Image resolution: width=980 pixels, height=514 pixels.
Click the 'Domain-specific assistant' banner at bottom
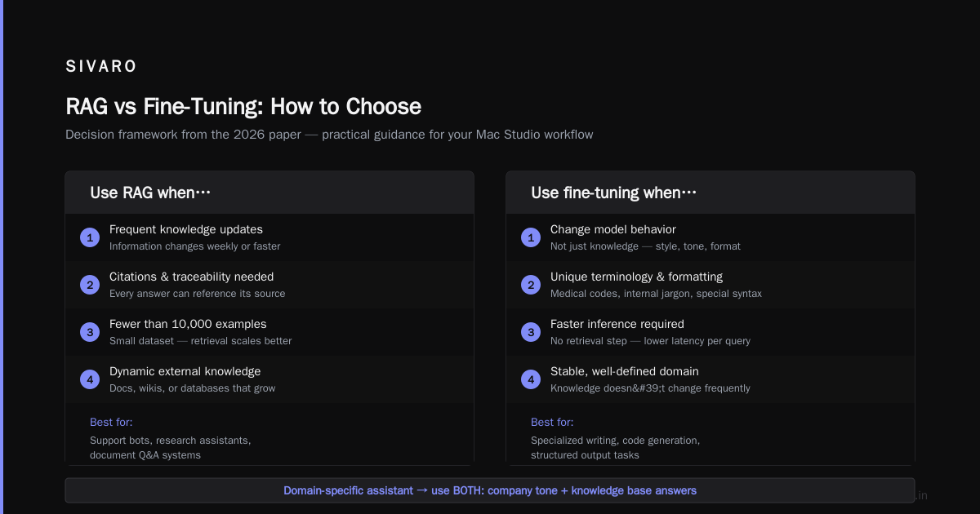[490, 490]
